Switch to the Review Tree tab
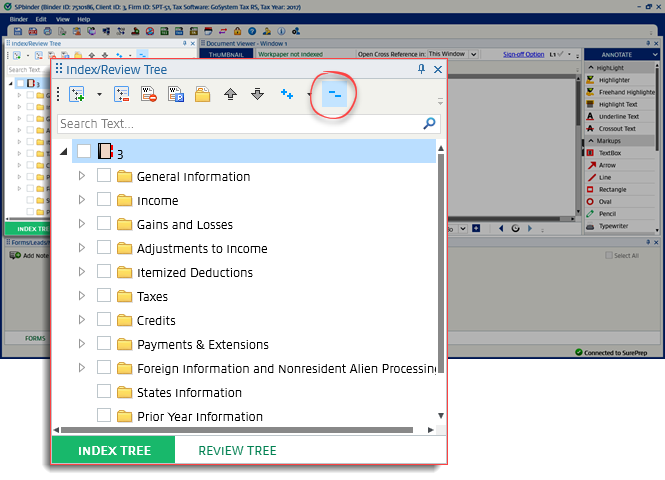Viewport: 665px width, 480px height. (237, 450)
